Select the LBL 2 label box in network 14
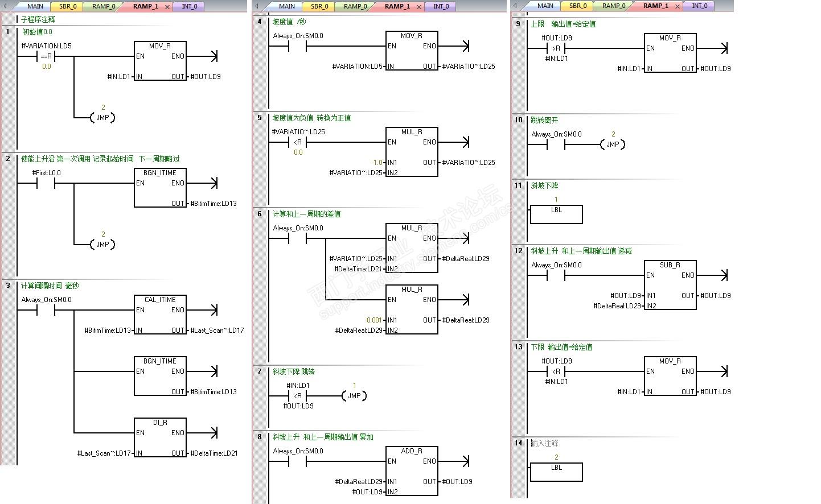Image resolution: width=821 pixels, height=504 pixels. click(556, 472)
